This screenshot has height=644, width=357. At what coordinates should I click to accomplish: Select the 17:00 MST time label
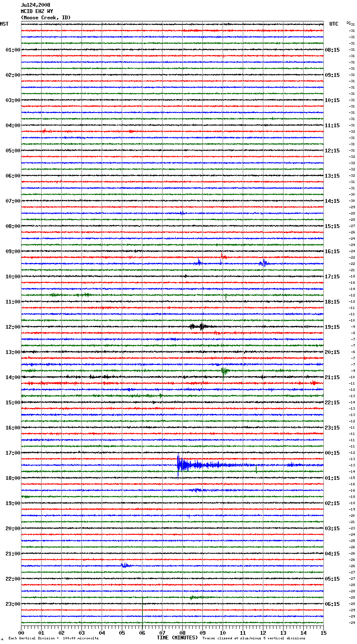13,453
